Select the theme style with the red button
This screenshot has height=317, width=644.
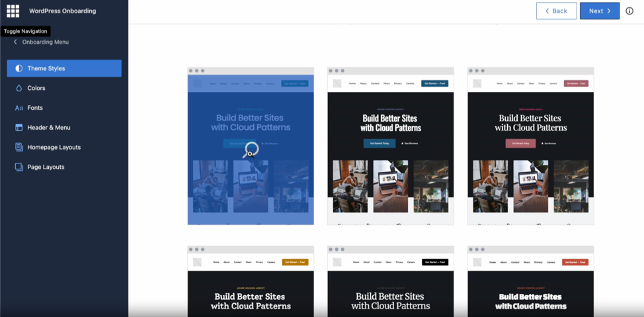pyautogui.click(x=531, y=281)
